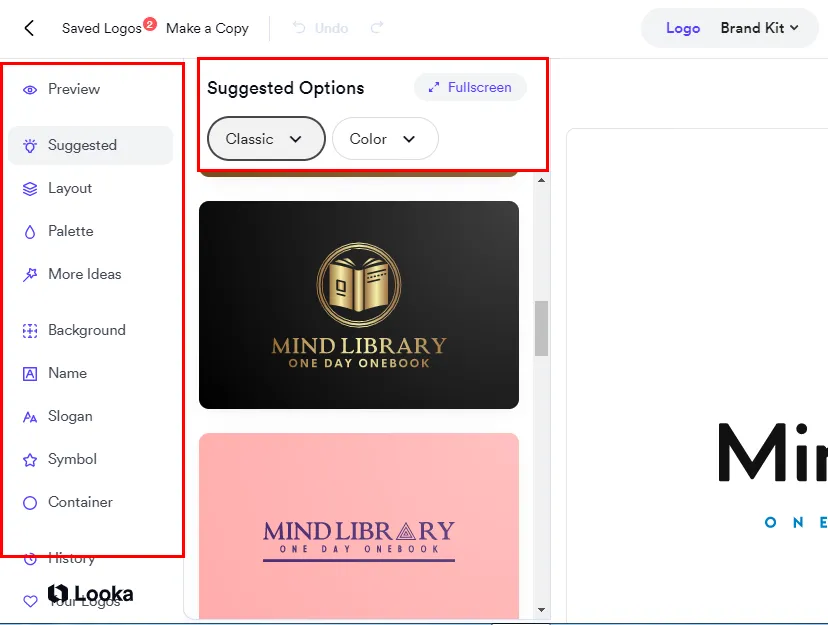This screenshot has height=625, width=828.
Task: Click the Symbol star icon
Action: [x=30, y=460]
